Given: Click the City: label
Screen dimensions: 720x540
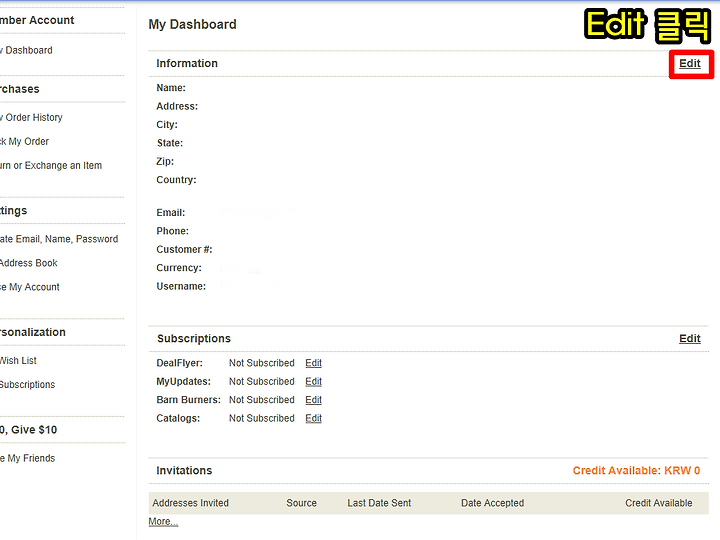Looking at the screenshot, I should [167, 124].
